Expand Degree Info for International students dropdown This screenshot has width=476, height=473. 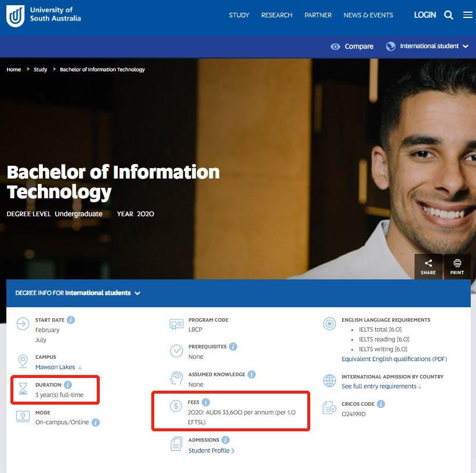pyautogui.click(x=78, y=293)
